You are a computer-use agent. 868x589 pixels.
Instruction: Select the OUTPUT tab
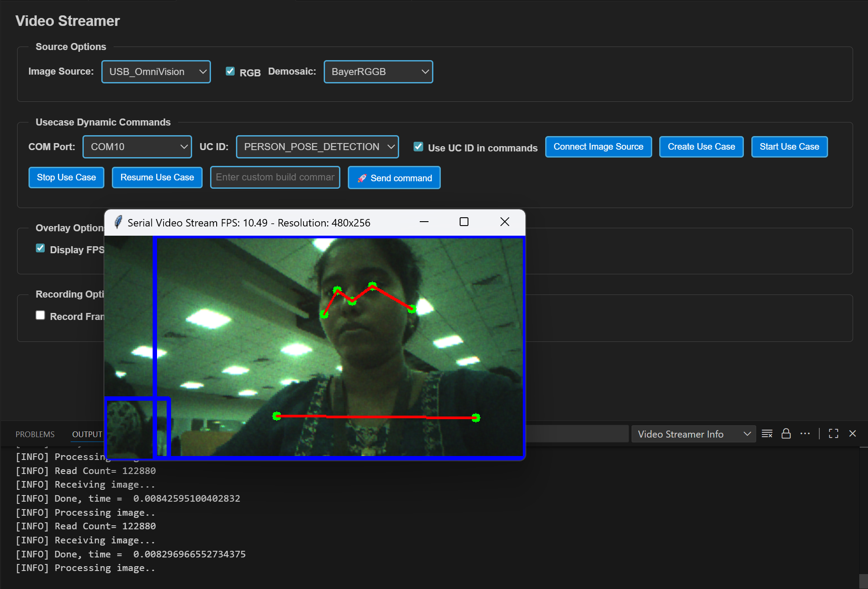[x=87, y=434]
